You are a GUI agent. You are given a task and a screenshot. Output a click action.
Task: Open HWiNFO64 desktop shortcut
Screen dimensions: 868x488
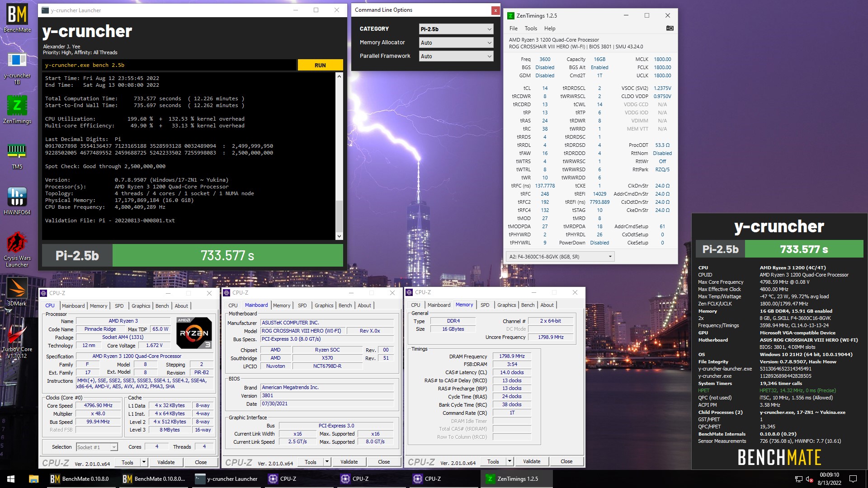point(17,201)
